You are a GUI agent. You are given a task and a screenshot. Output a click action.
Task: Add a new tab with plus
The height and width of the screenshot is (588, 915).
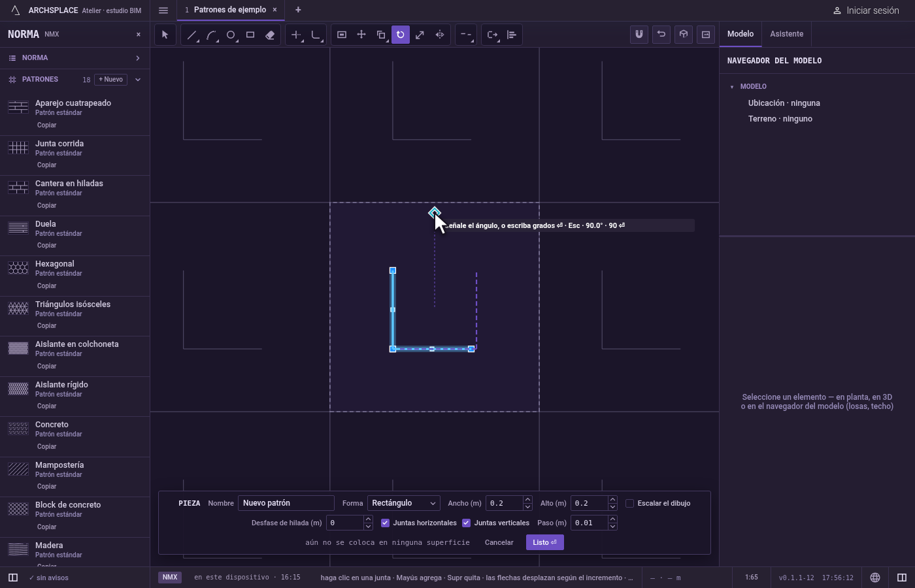pyautogui.click(x=298, y=10)
